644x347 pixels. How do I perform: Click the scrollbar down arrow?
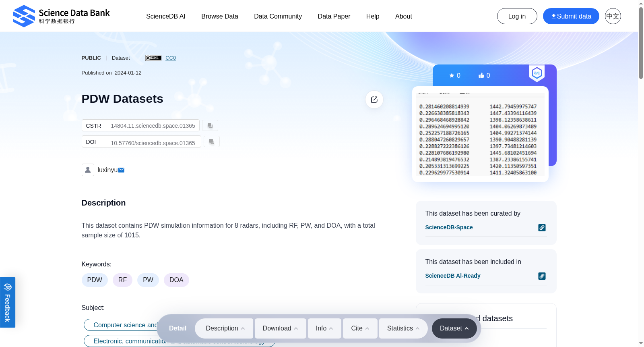[641, 344]
